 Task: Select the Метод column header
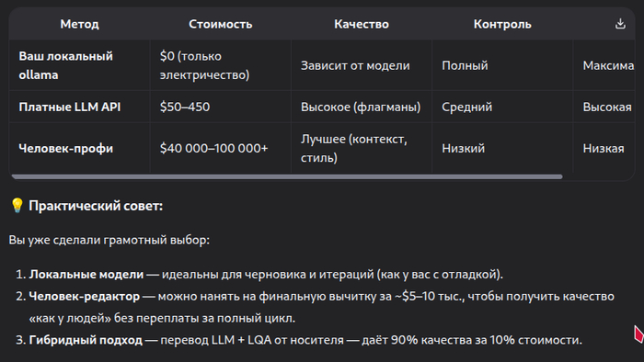80,24
